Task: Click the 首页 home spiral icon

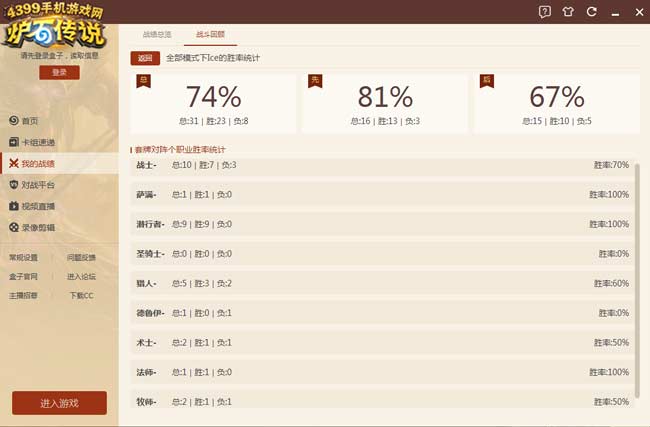Action: [x=14, y=121]
